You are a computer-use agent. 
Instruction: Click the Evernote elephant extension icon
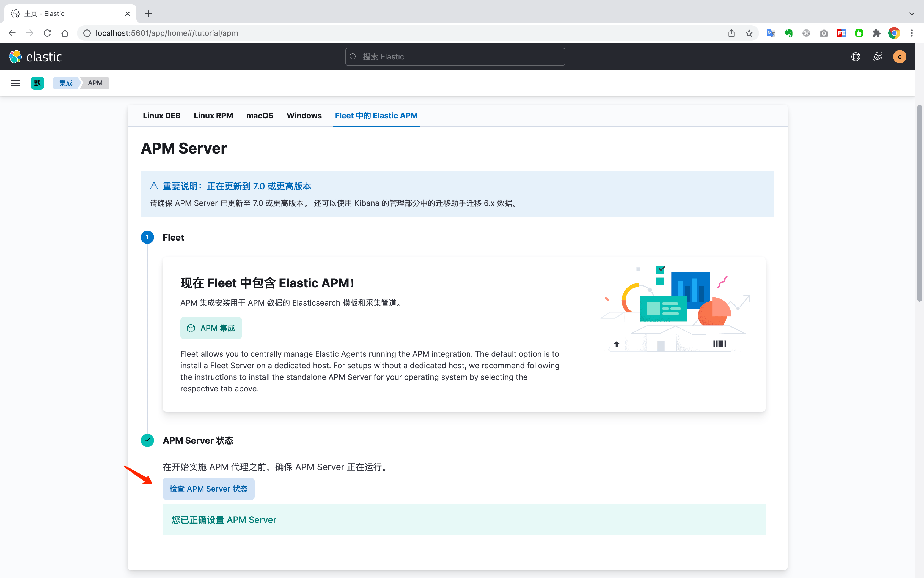coord(788,33)
